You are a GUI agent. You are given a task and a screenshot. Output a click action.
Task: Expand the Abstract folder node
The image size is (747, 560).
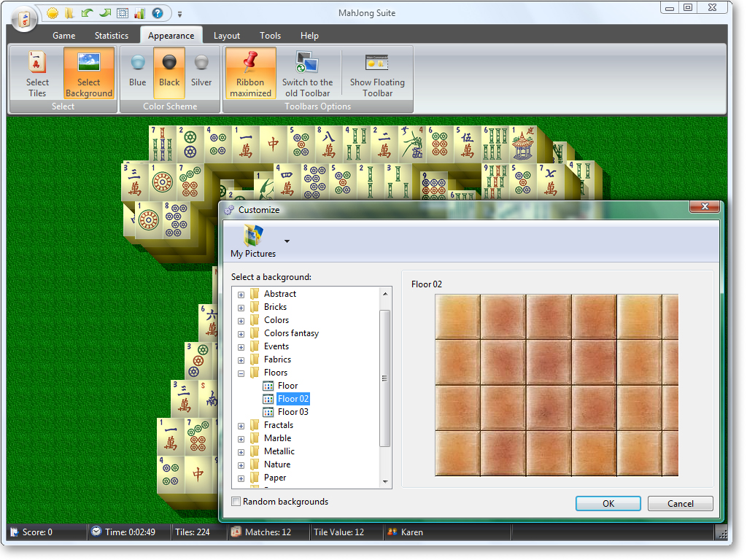click(x=241, y=295)
